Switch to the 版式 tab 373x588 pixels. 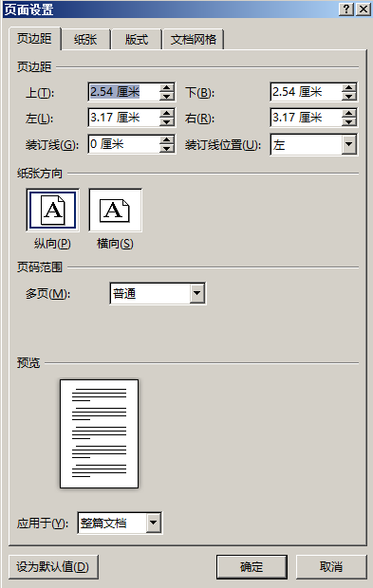[137, 40]
